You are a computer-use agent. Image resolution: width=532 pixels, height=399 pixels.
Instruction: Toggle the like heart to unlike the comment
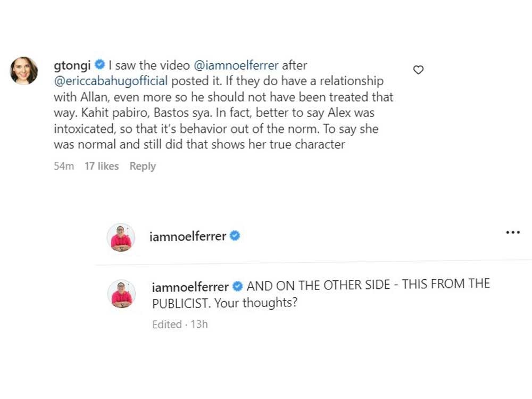(418, 70)
